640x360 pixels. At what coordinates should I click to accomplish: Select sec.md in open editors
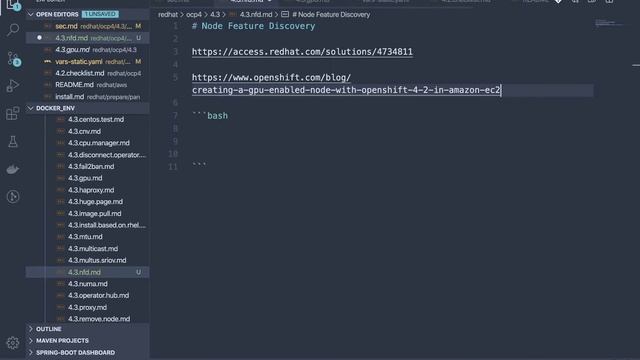click(88, 26)
